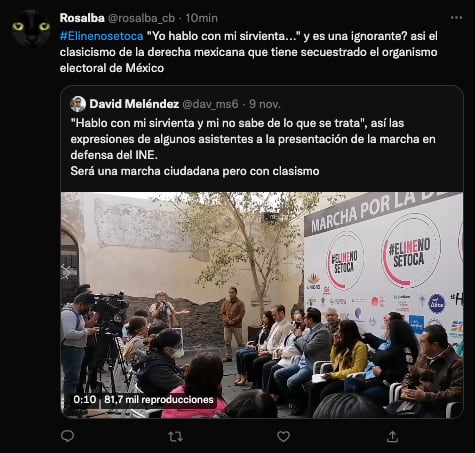Open the quoted tweet text about the INE march
Screen dimensions: 475x453
click(x=253, y=147)
